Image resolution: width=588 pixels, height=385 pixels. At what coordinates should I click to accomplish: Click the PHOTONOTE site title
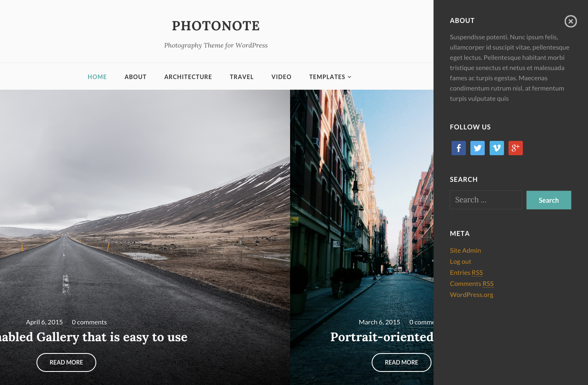(216, 26)
